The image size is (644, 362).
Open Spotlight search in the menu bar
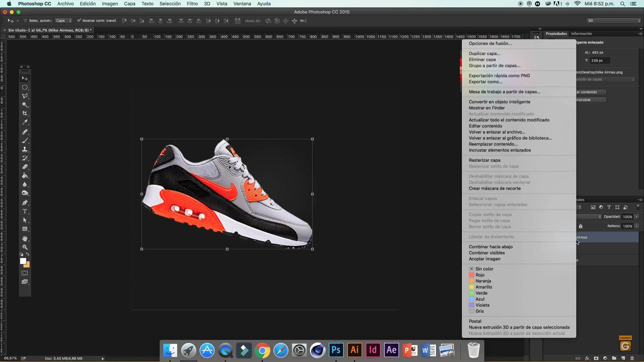(x=623, y=4)
